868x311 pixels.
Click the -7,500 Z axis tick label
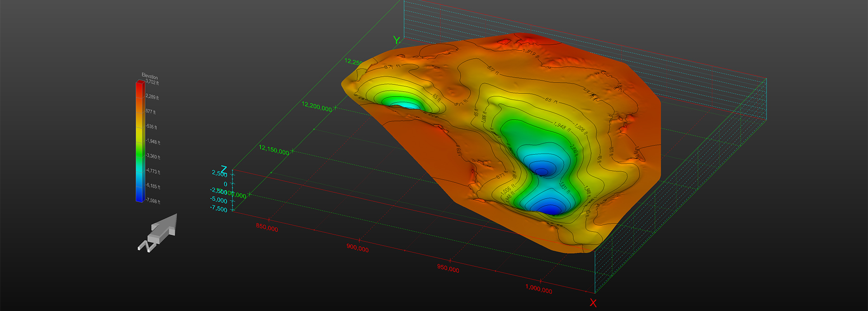point(219,209)
